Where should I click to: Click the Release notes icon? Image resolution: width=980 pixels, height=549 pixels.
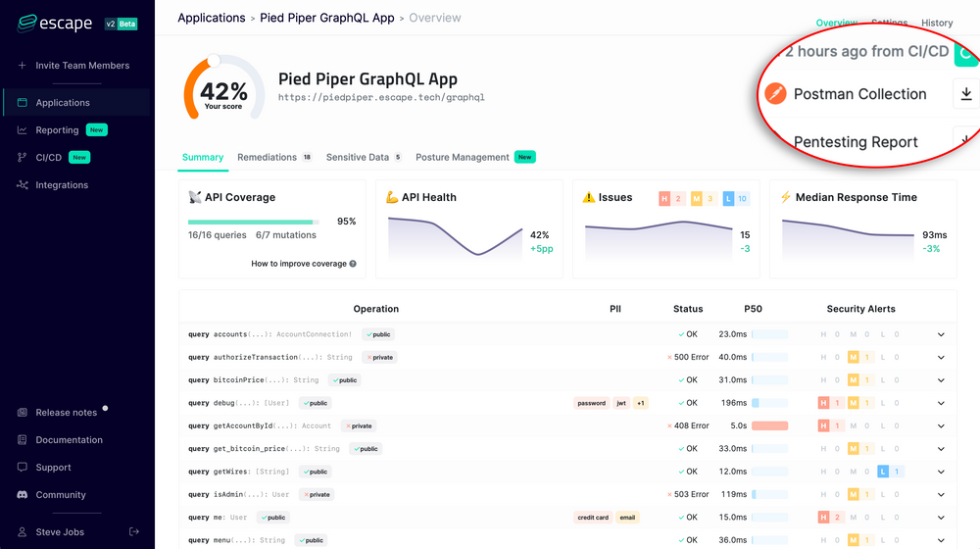click(22, 413)
